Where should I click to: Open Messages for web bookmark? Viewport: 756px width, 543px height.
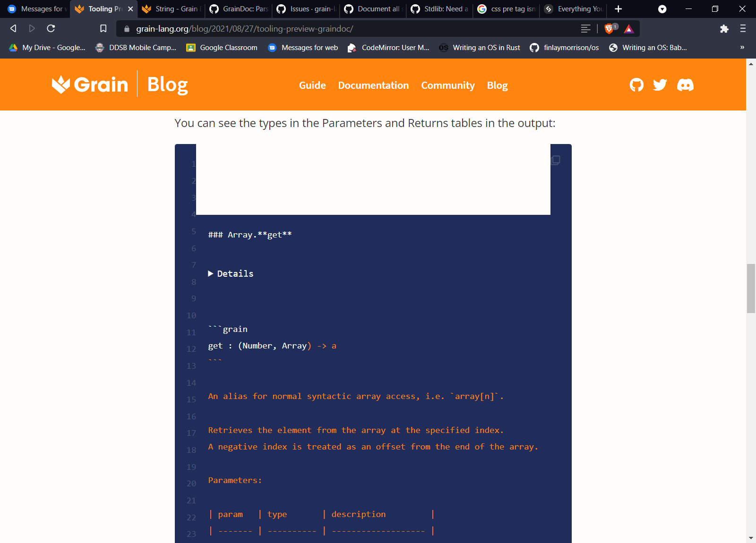click(303, 48)
